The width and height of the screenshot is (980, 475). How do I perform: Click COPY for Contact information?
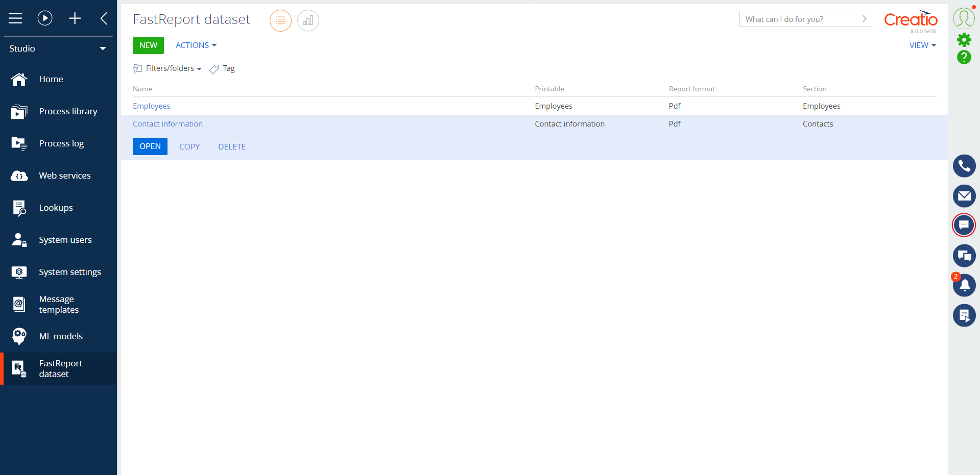(189, 146)
